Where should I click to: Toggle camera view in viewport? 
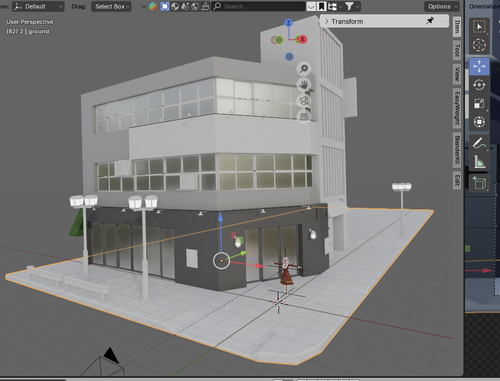tap(304, 101)
